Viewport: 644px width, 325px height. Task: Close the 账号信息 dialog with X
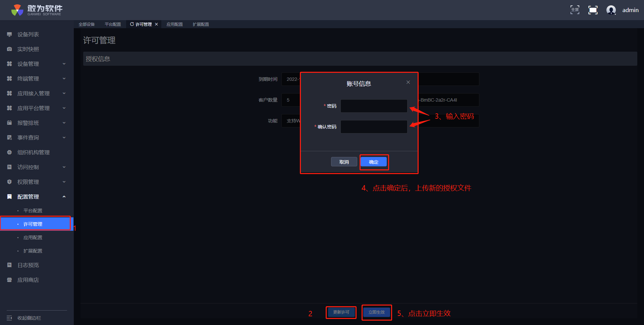coord(408,82)
